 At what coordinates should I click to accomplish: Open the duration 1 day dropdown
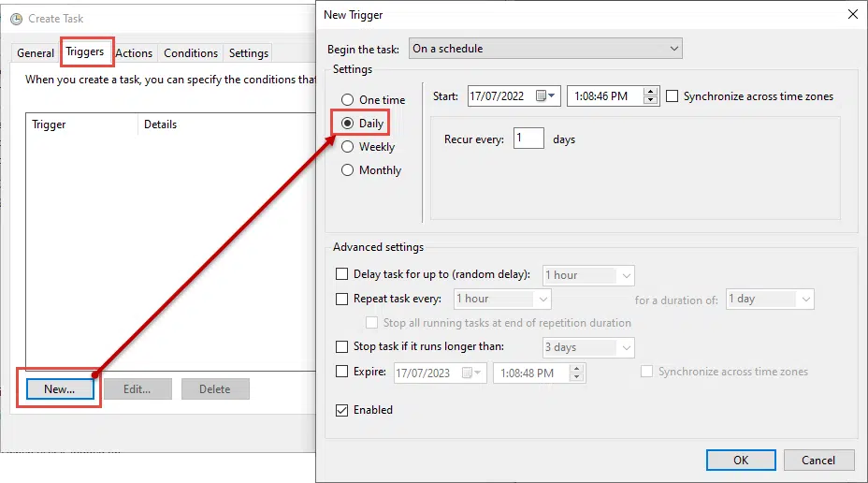(x=770, y=300)
